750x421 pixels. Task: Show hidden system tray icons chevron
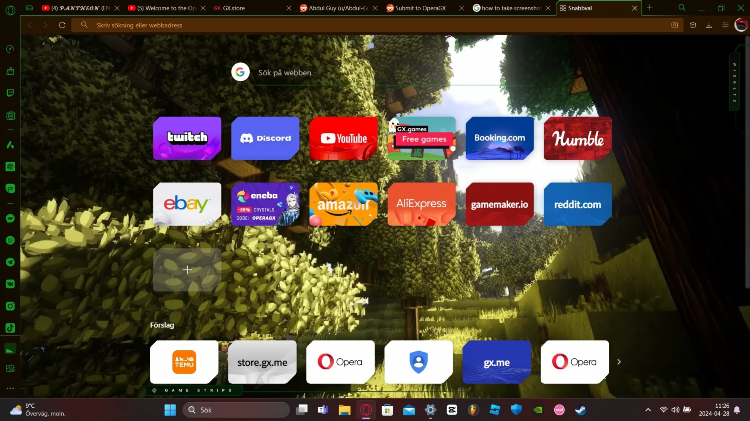[648, 410]
